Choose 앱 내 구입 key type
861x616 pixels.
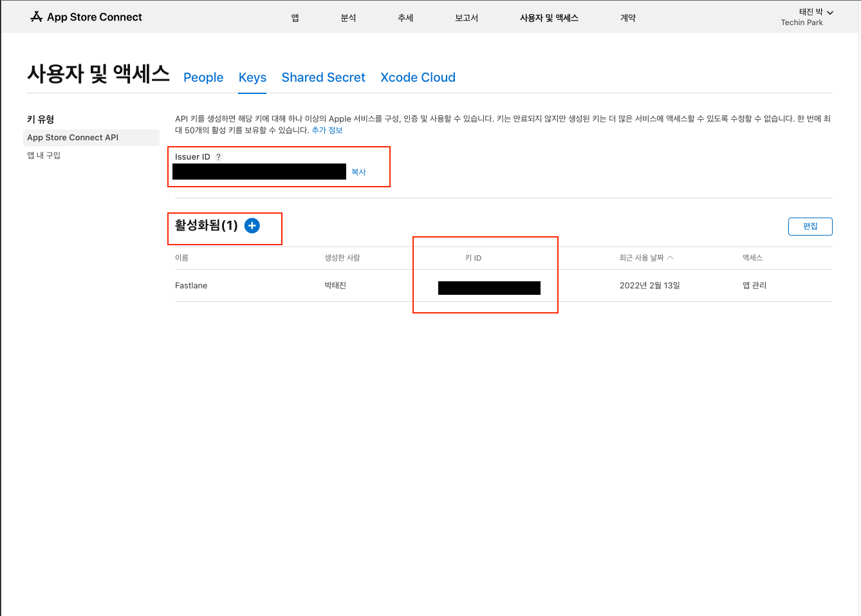(44, 156)
